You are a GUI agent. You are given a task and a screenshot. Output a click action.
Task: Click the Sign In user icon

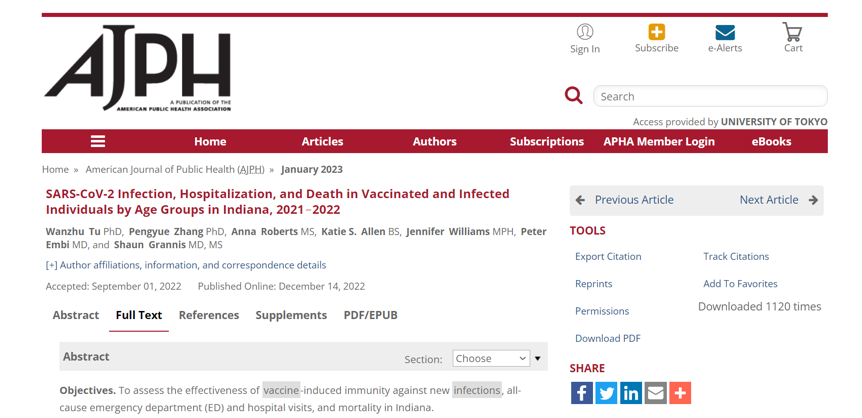(x=584, y=31)
